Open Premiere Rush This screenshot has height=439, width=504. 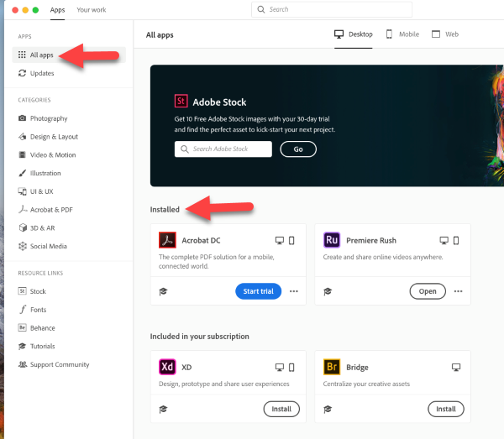(428, 291)
